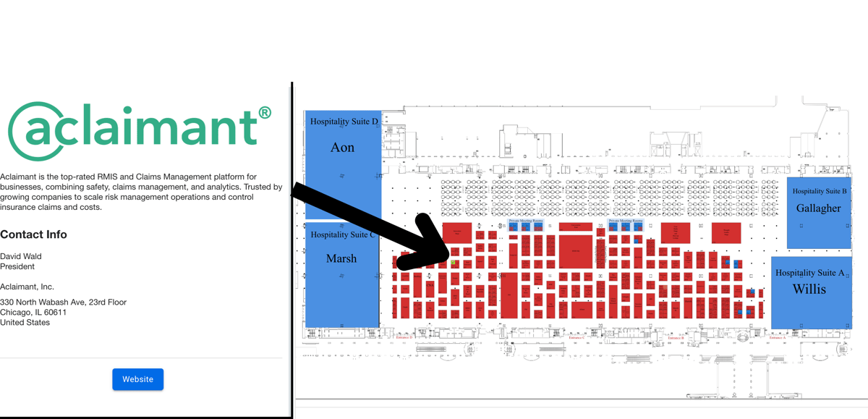This screenshot has width=868, height=419.
Task: Select Hospitality Suite C Marsh on map
Action: coord(342,274)
